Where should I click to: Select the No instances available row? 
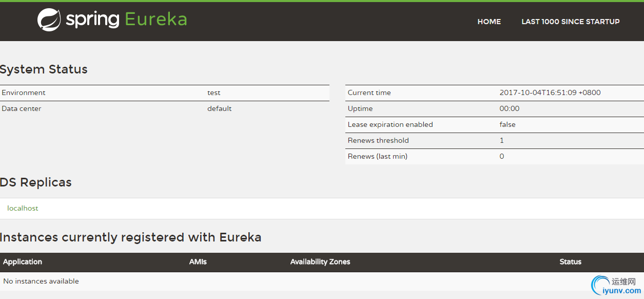pos(322,281)
